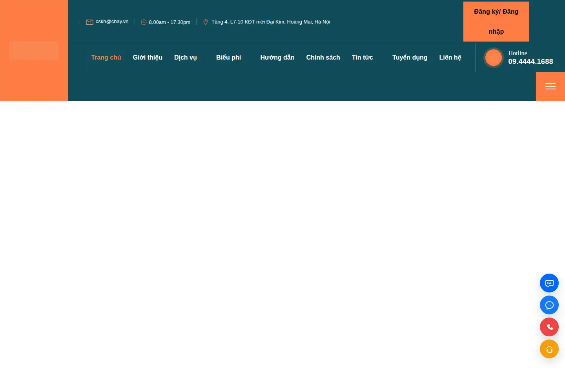Click the 8.00am - 17.30pm hours text
Screen dimensions: 565x392
tap(169, 22)
